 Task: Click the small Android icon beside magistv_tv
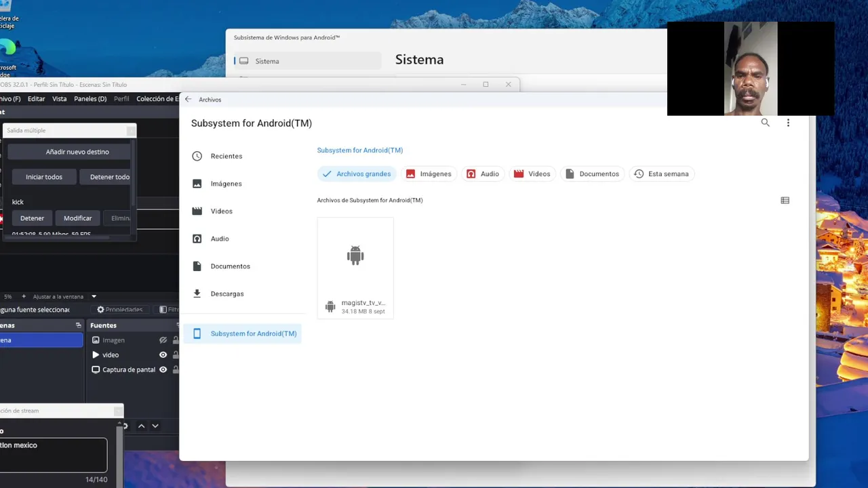330,307
